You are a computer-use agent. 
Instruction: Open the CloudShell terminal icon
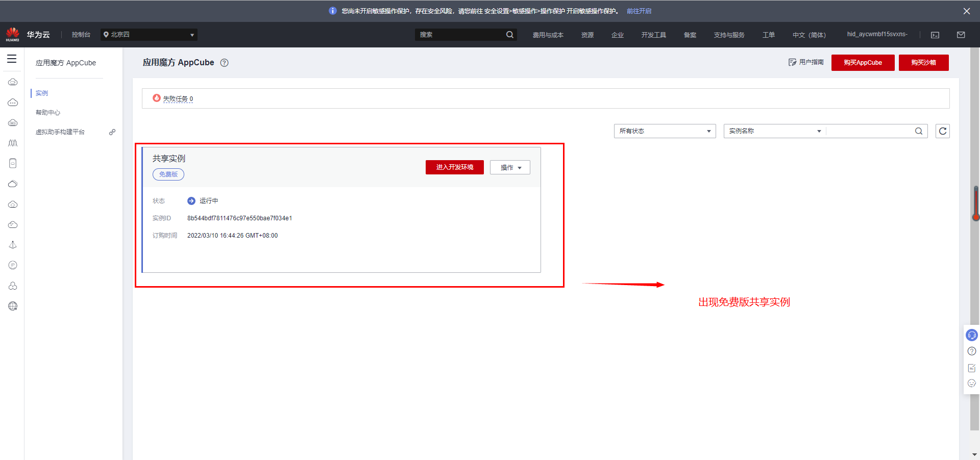[935, 35]
